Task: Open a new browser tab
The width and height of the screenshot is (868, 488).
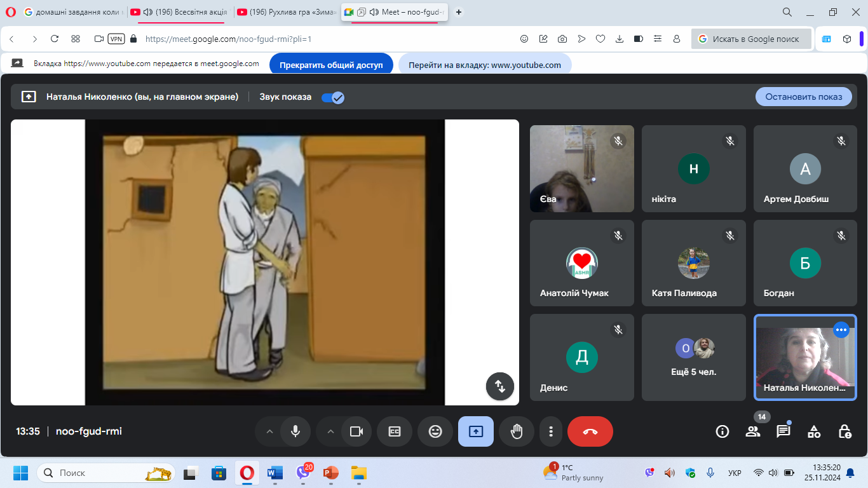Action: click(x=459, y=12)
